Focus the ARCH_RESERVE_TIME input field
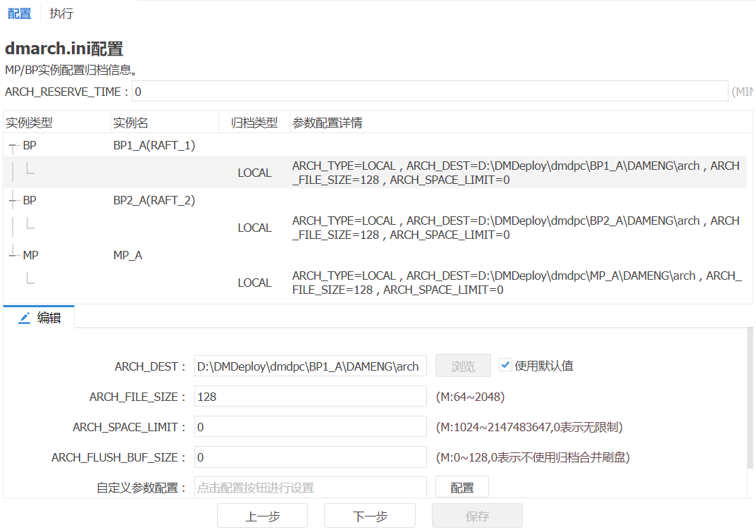Image resolution: width=756 pixels, height=532 pixels. (429, 92)
